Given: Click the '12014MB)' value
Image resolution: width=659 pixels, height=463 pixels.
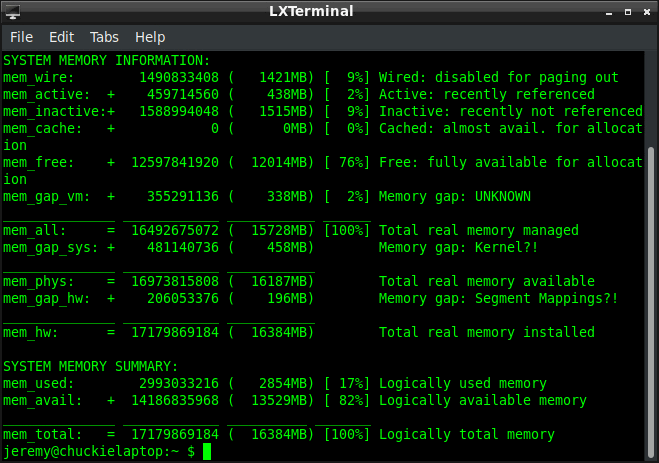Looking at the screenshot, I should tap(282, 163).
